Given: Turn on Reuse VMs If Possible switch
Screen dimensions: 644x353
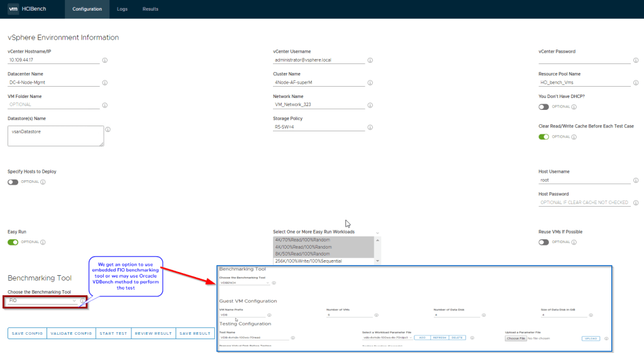Looking at the screenshot, I should pos(544,242).
